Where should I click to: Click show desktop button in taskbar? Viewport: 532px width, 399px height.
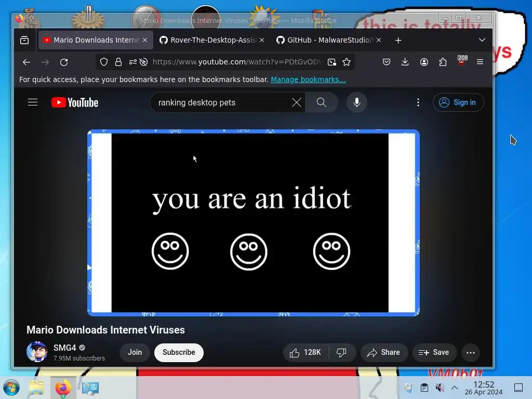tap(518, 388)
